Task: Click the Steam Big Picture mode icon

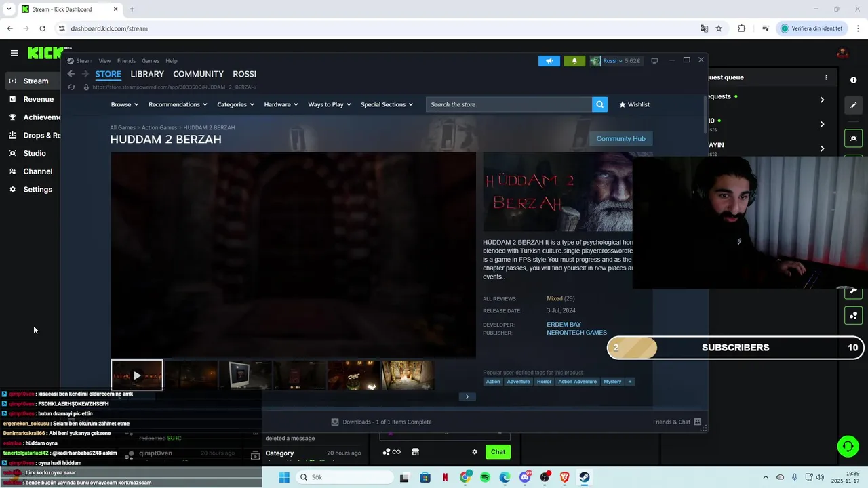Action: 654,61
